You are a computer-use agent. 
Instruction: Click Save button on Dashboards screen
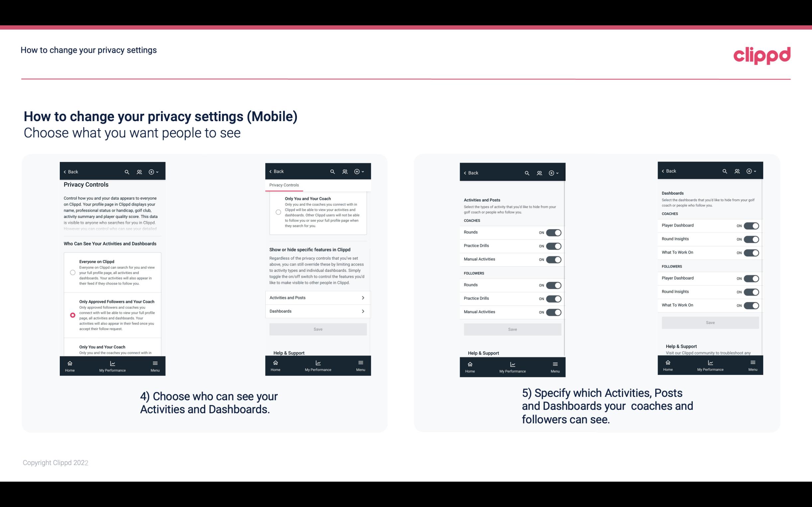point(710,323)
